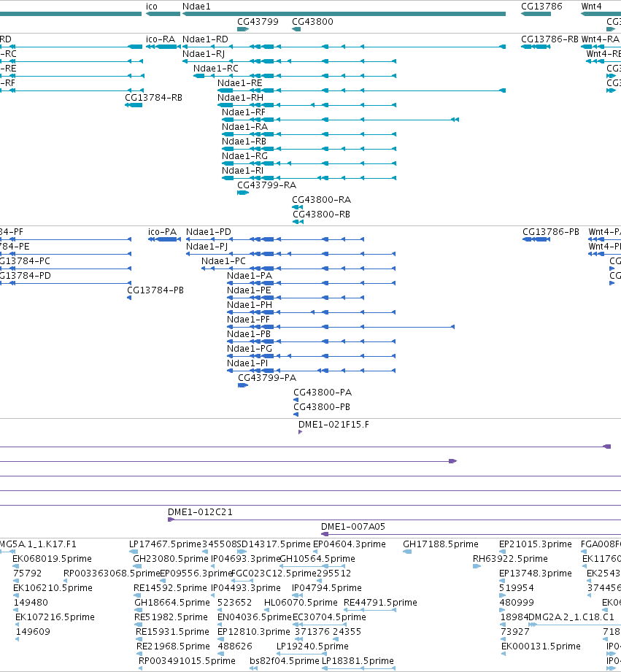
Task: Open transcript CG13786-RB
Action: coord(549,39)
